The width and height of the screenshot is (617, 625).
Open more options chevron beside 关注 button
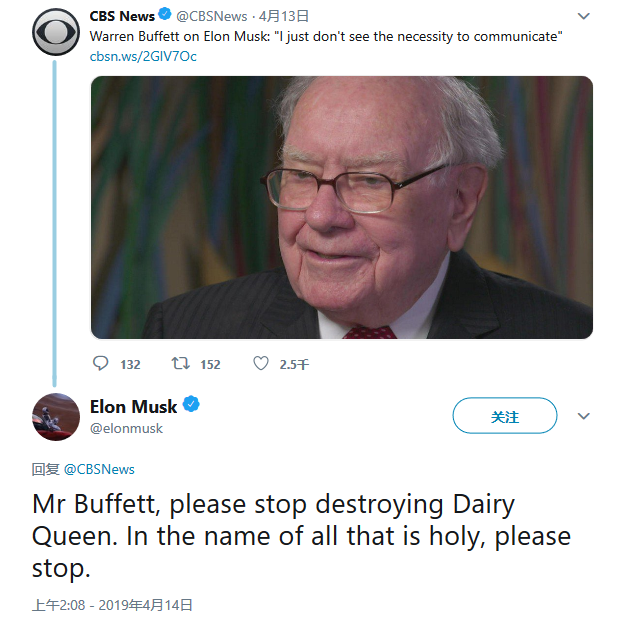tap(584, 416)
